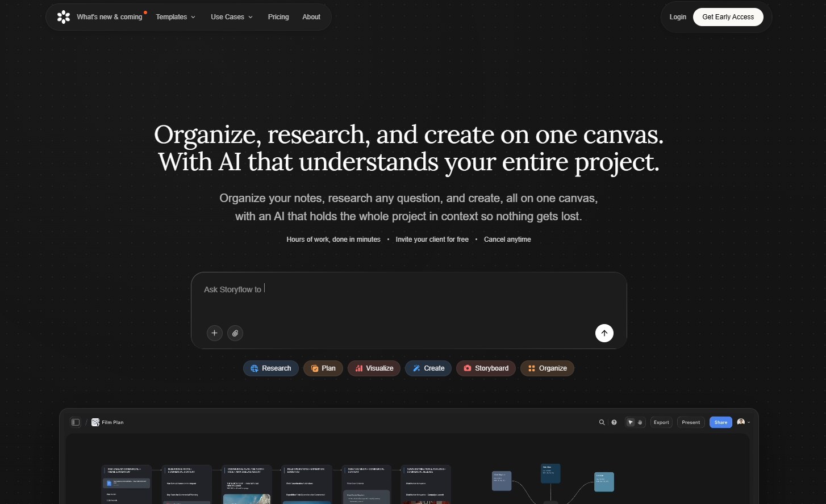Expand the Templates menu
Image resolution: width=826 pixels, height=504 pixels.
tap(176, 17)
